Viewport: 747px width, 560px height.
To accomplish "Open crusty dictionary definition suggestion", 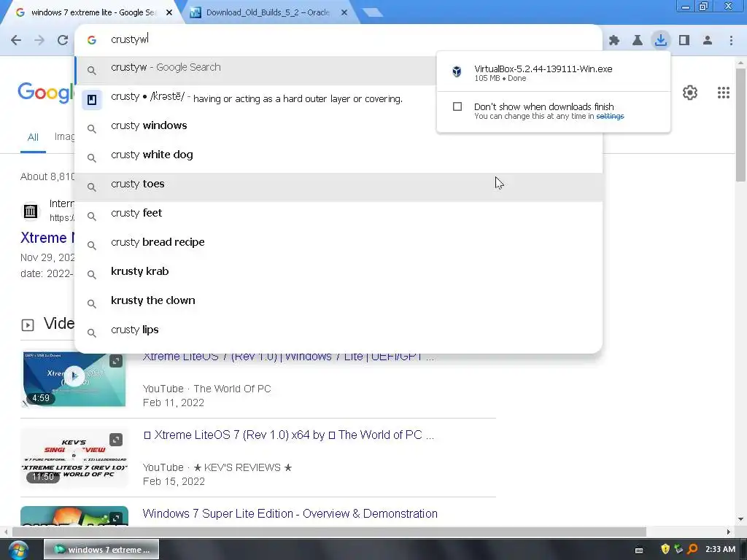I will [x=255, y=98].
